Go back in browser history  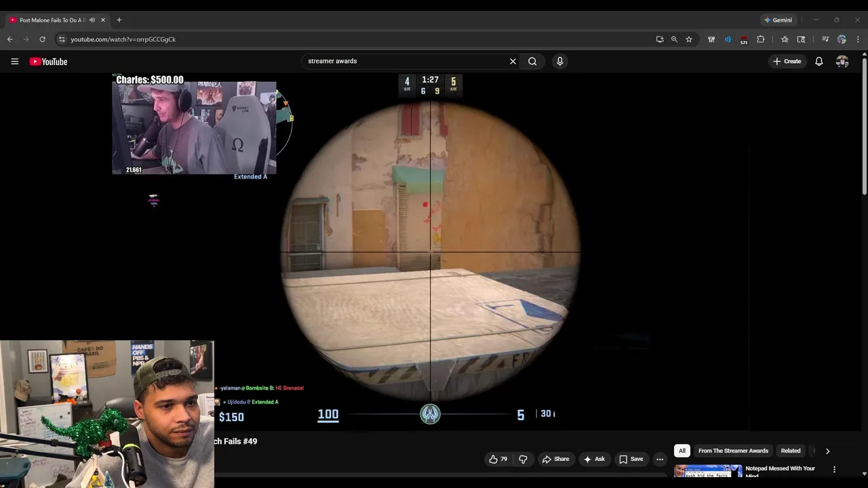click(x=10, y=39)
